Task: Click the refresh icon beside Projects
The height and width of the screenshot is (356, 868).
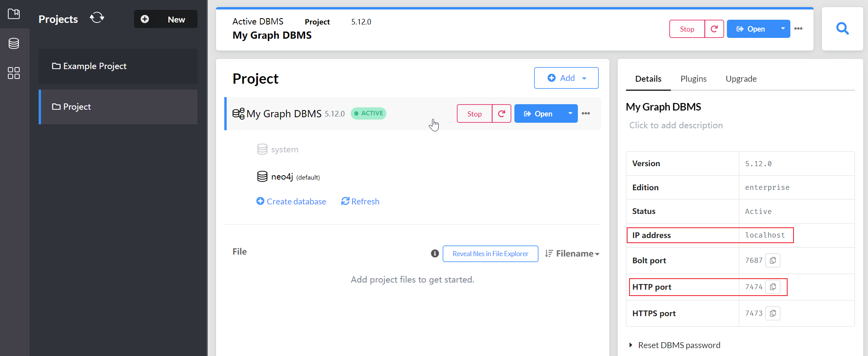Action: click(97, 18)
